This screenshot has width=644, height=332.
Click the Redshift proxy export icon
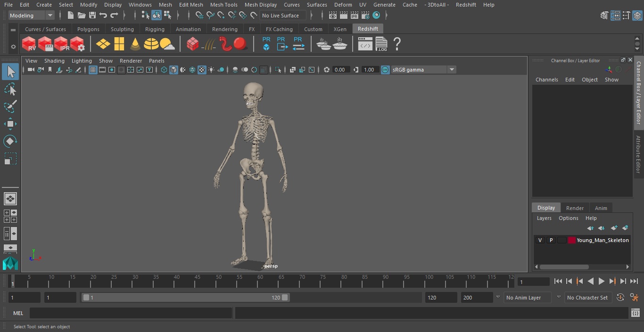point(281,43)
